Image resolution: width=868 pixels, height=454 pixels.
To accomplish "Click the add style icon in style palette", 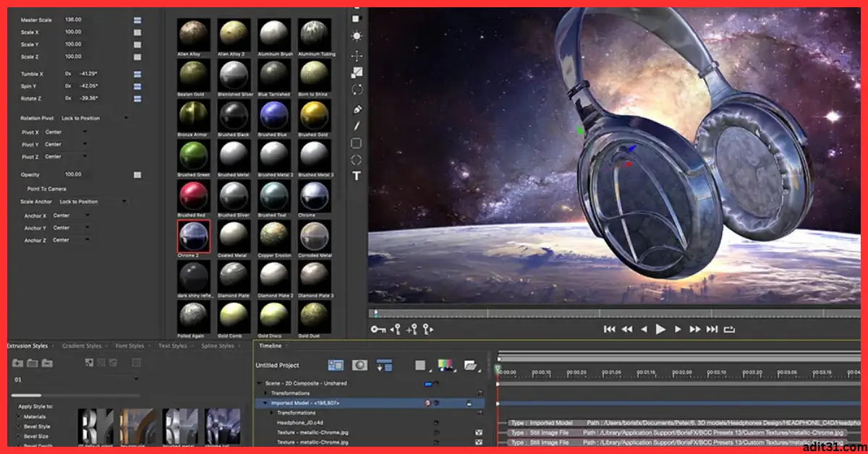I will (x=89, y=363).
